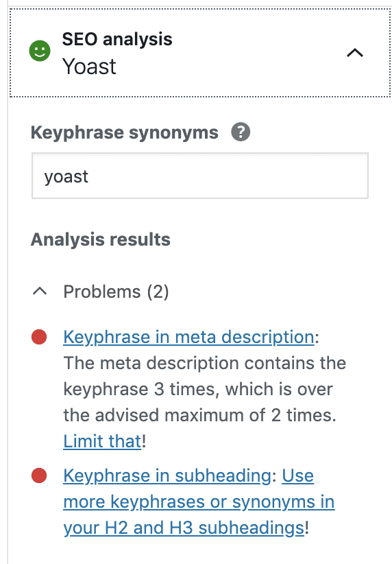Open the Keyphrase in subheading link

coord(167,476)
